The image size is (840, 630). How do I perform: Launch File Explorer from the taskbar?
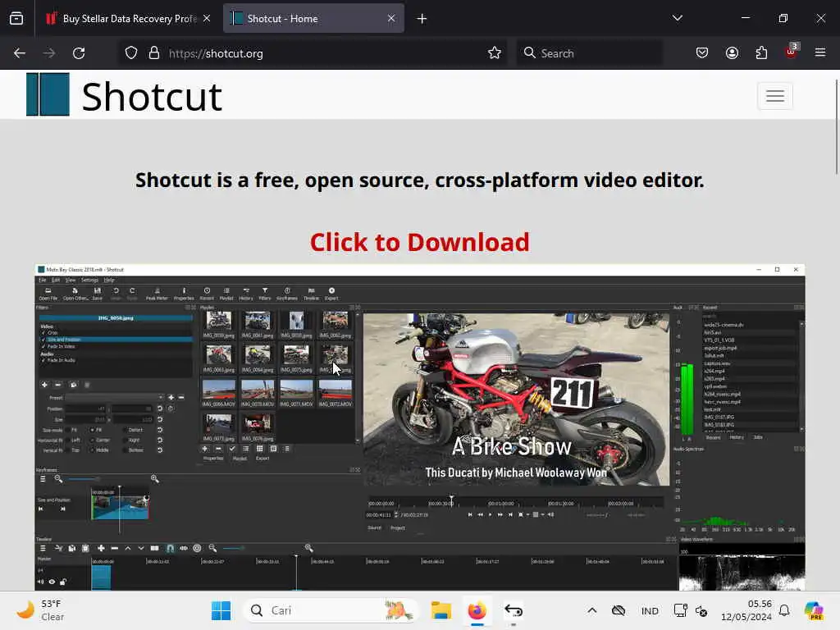click(x=441, y=610)
